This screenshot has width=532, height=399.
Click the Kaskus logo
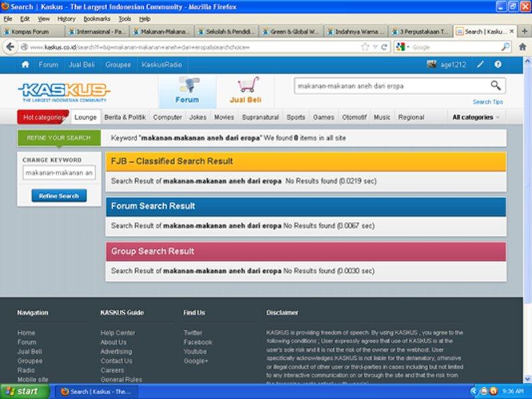pos(64,92)
